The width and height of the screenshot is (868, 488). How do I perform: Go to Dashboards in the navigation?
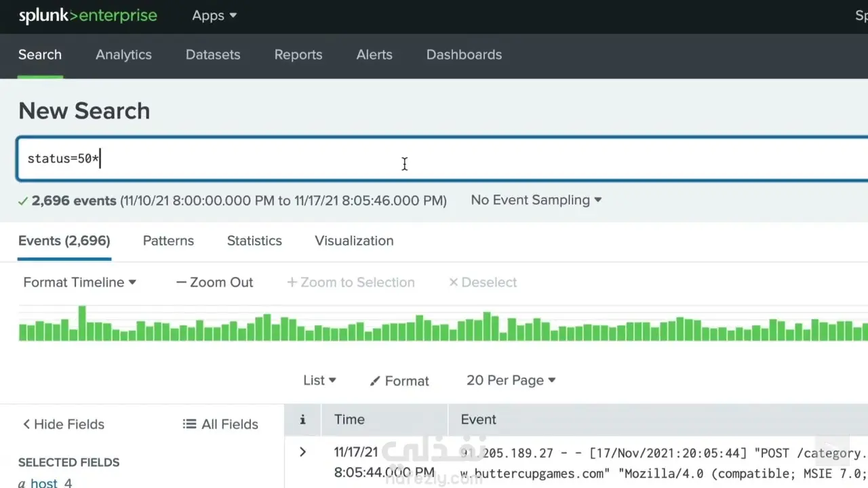pyautogui.click(x=464, y=55)
